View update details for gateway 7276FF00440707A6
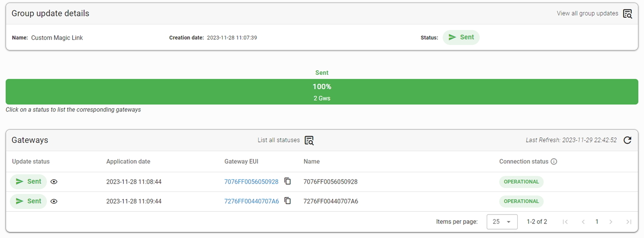 click(54, 201)
